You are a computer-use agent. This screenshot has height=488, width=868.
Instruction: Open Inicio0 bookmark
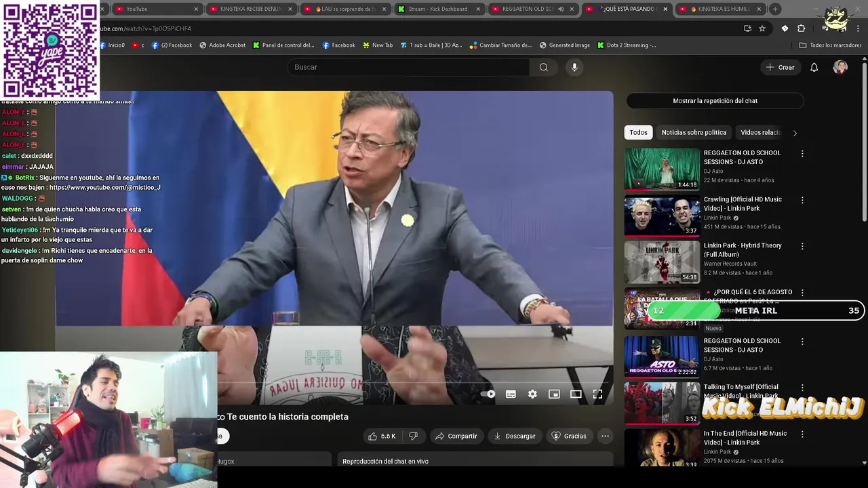(x=113, y=45)
